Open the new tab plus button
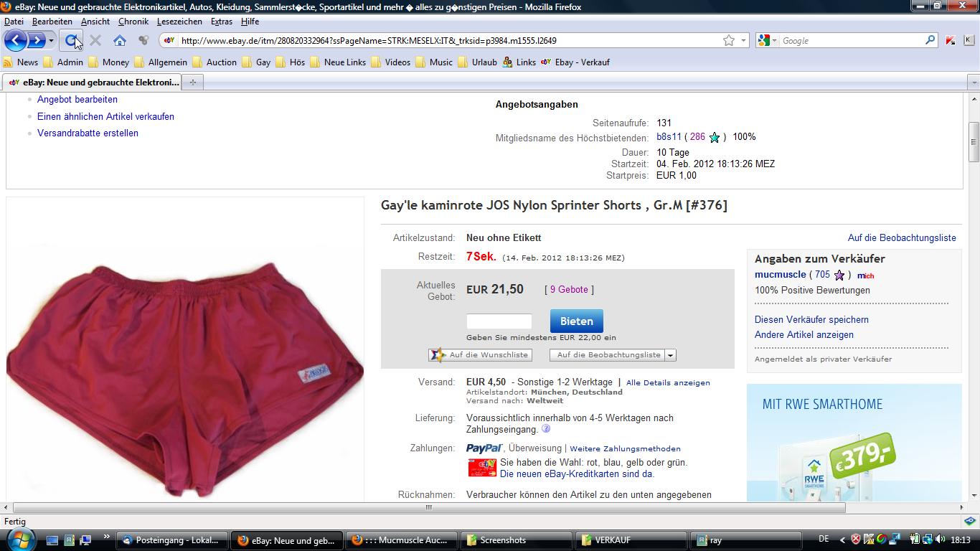 tap(192, 83)
